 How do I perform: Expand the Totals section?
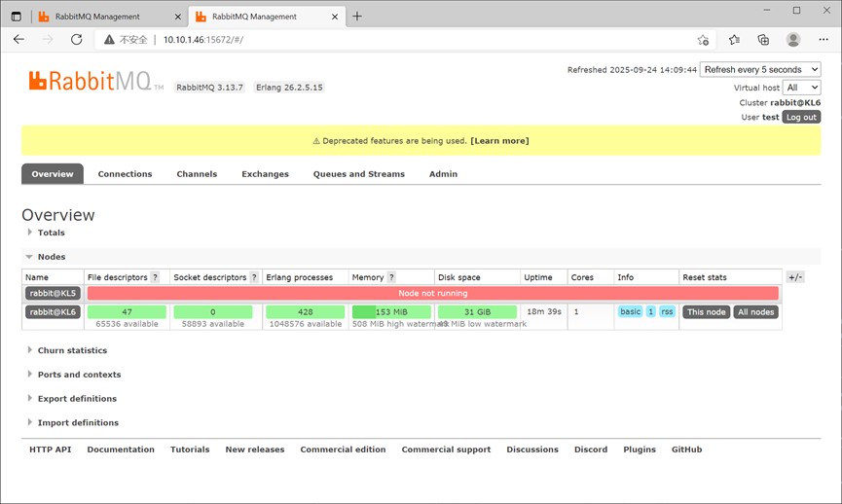[x=51, y=233]
